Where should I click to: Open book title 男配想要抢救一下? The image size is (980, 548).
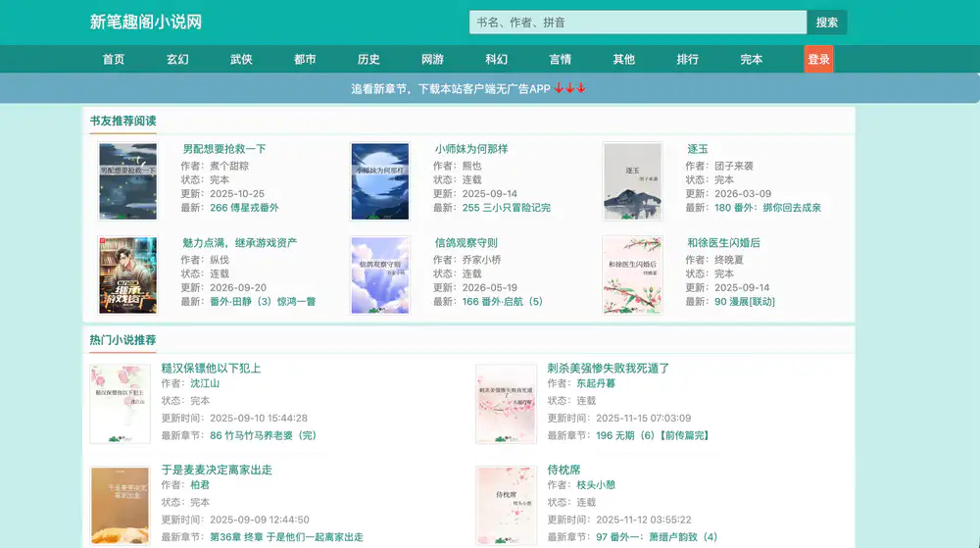point(224,149)
